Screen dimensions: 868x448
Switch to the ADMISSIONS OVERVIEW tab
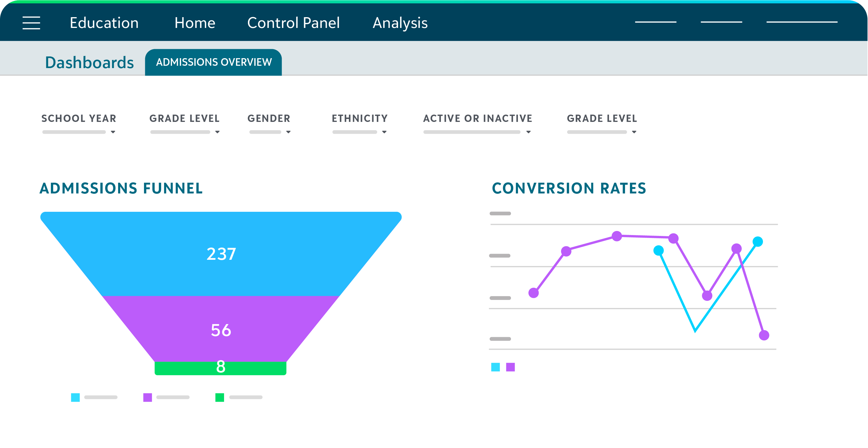point(213,62)
